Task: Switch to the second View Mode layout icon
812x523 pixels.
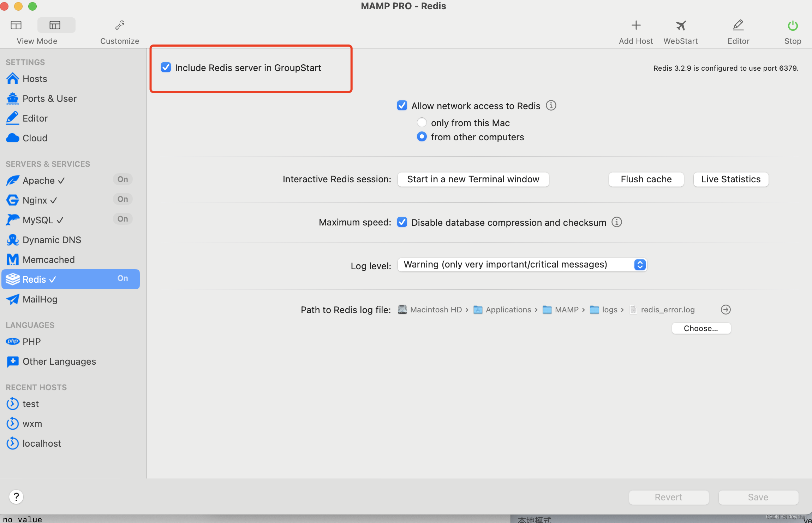Action: coord(55,25)
